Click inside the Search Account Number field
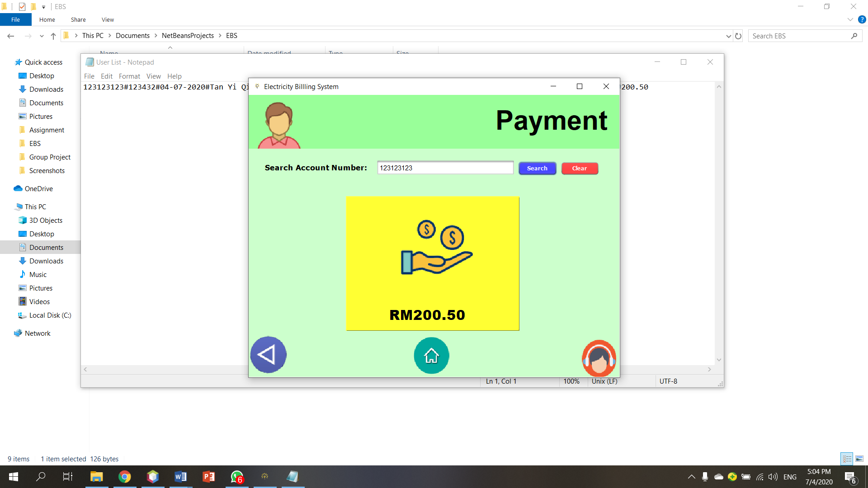 (x=445, y=167)
